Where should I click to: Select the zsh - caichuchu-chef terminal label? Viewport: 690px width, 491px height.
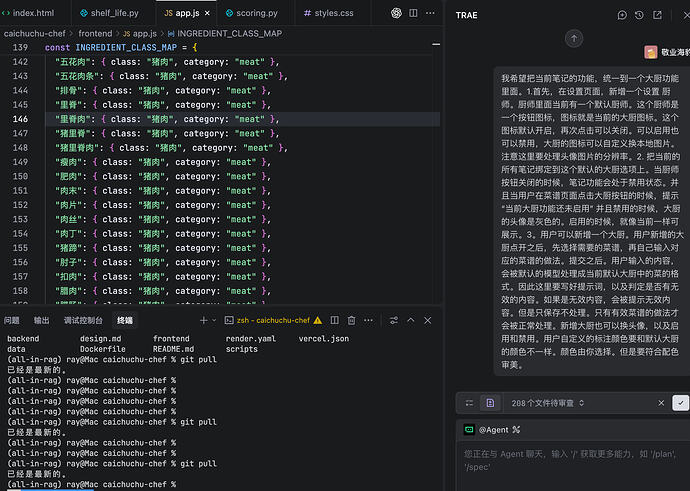(x=273, y=320)
